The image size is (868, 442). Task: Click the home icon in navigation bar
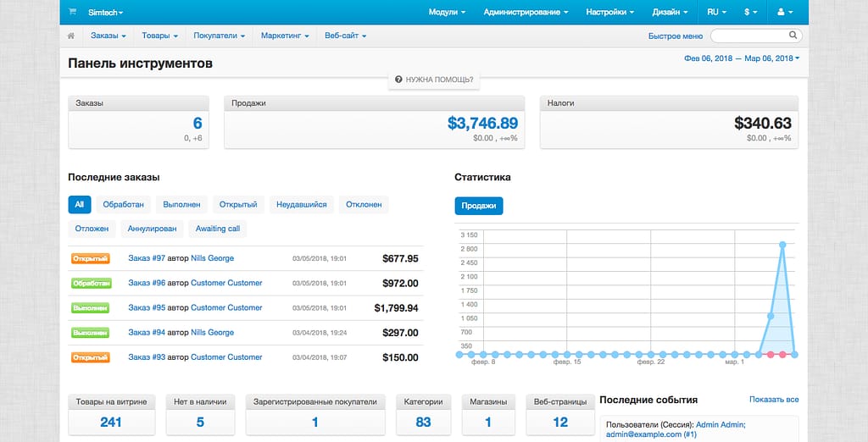[71, 36]
